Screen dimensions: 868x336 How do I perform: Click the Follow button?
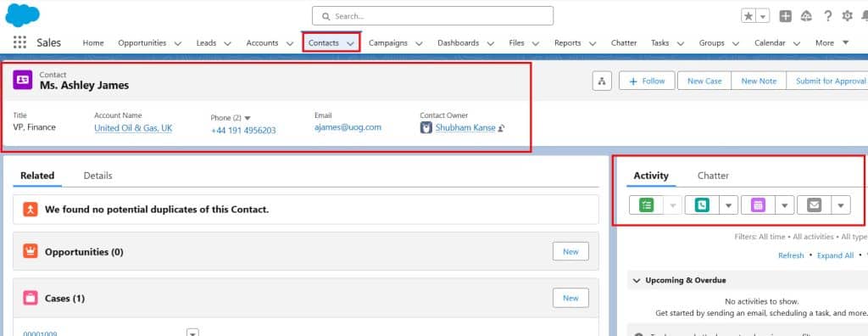pos(647,81)
